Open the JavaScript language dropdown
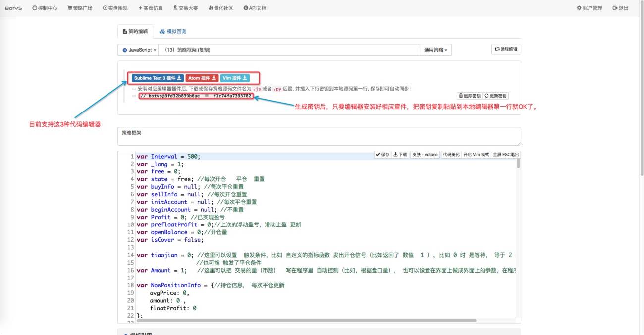This screenshot has width=644, height=335. coord(138,50)
